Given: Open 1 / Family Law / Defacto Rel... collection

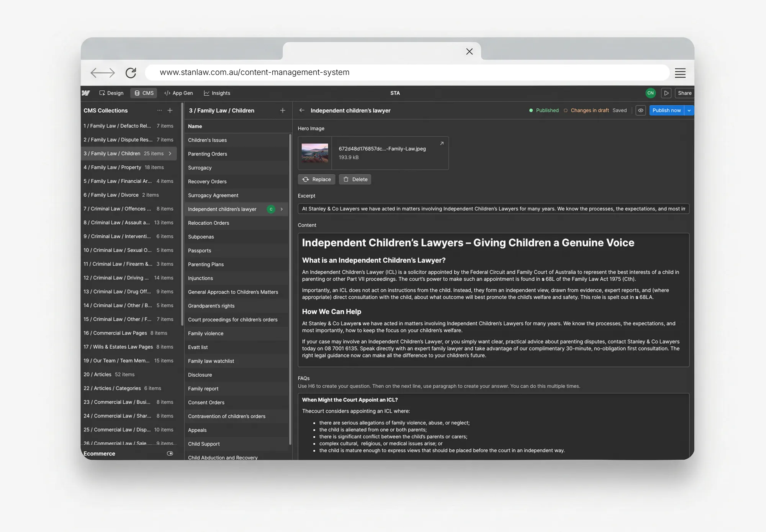Looking at the screenshot, I should (x=129, y=126).
